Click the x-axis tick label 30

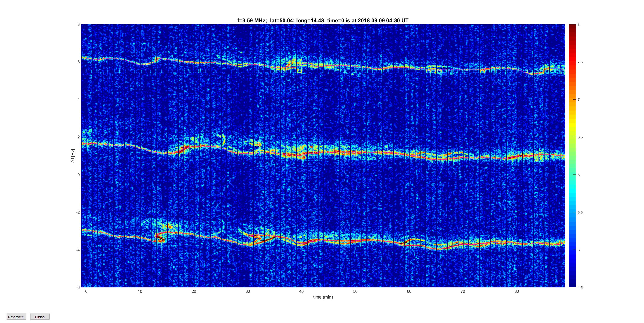tap(248, 291)
